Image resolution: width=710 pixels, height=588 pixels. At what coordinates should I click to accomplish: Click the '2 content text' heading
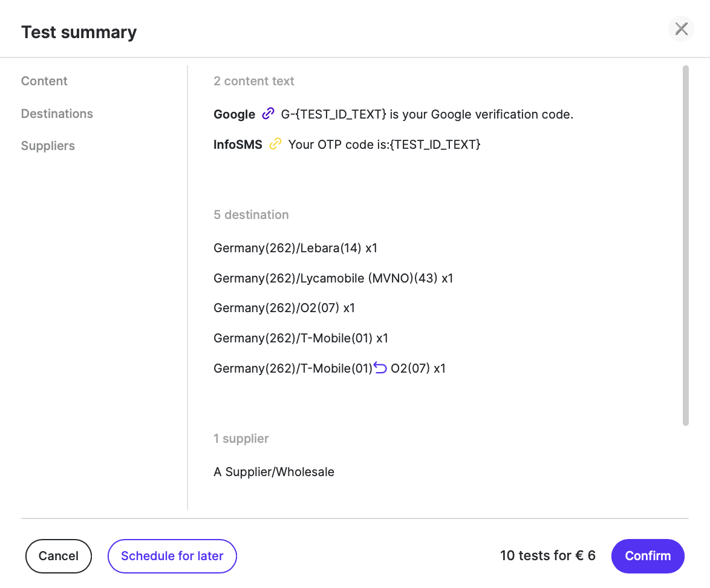(253, 81)
